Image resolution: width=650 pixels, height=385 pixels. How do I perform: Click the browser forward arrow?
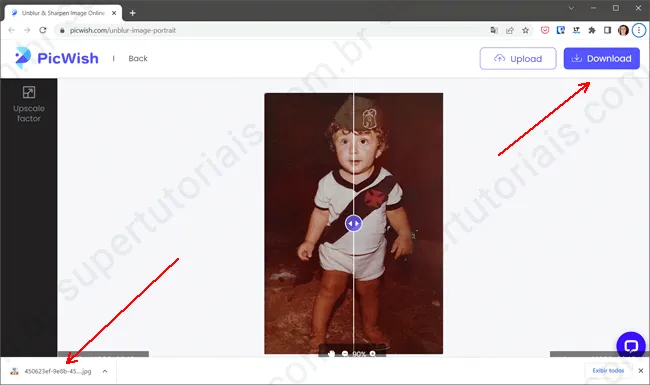click(27, 30)
